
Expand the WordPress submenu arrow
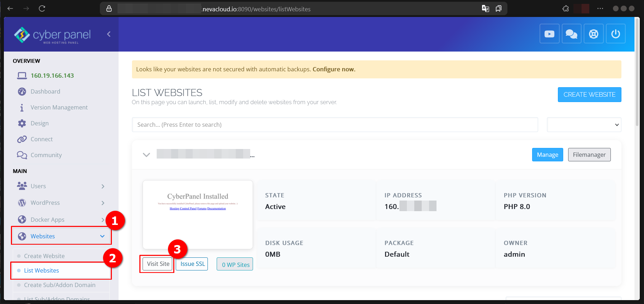tap(103, 203)
